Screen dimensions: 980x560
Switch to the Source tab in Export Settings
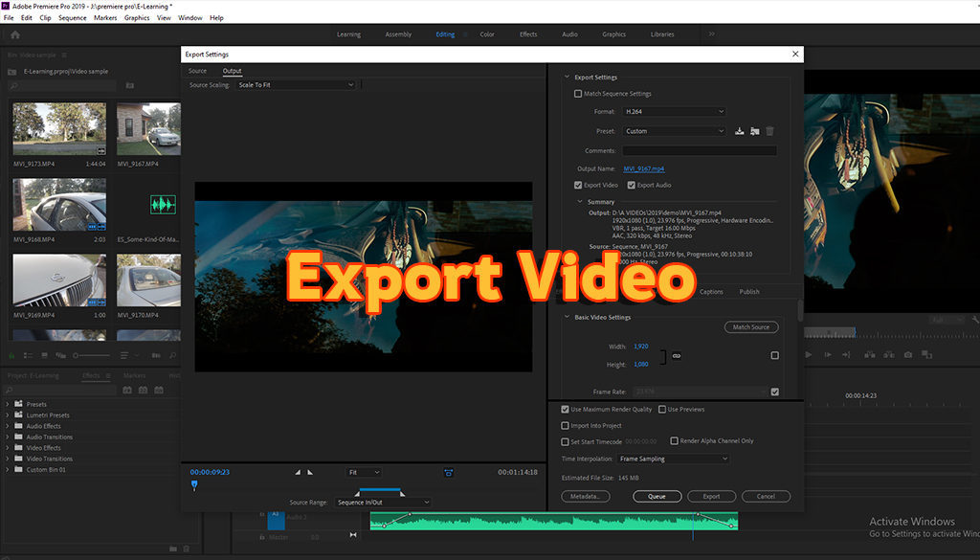[197, 71]
